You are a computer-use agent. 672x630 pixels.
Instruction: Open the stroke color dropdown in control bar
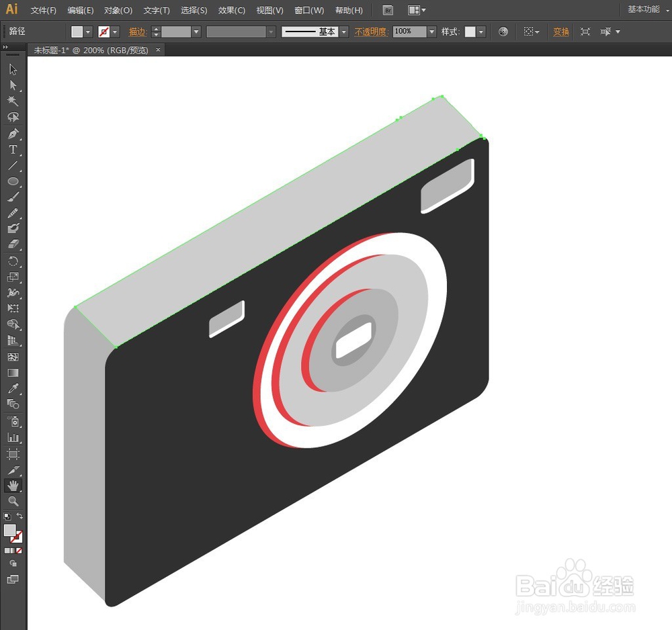(114, 32)
